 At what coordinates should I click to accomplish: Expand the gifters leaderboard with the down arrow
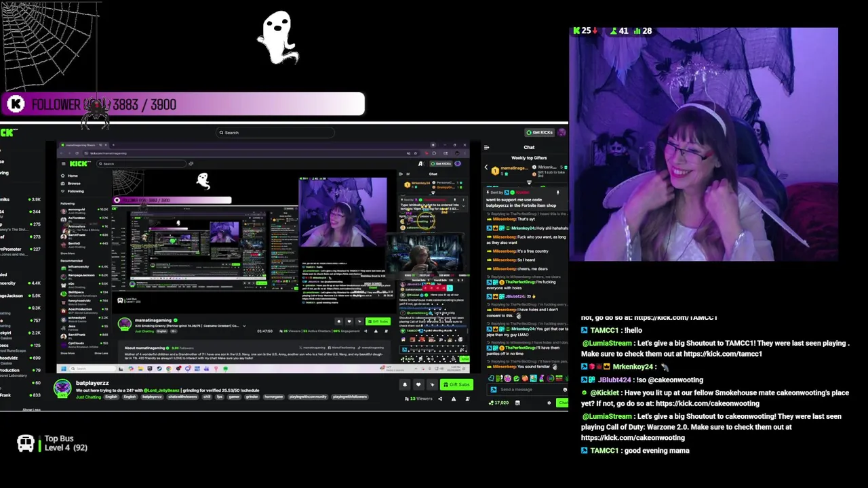[x=529, y=182]
